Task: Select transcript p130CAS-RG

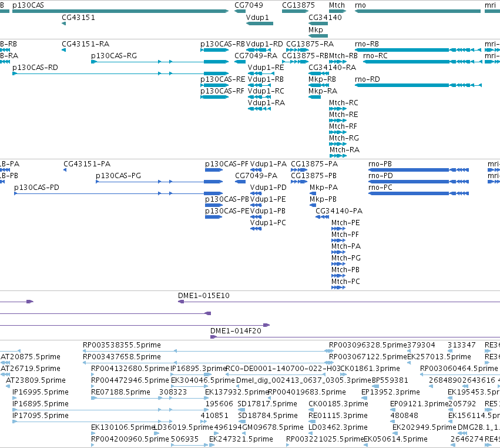Action: [x=114, y=56]
